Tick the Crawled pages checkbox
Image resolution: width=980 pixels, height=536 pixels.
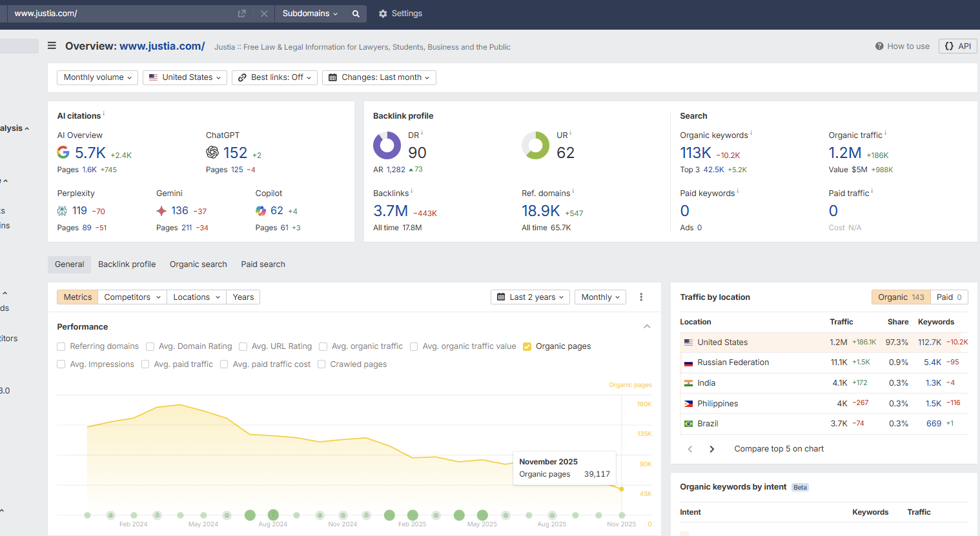pyautogui.click(x=322, y=364)
